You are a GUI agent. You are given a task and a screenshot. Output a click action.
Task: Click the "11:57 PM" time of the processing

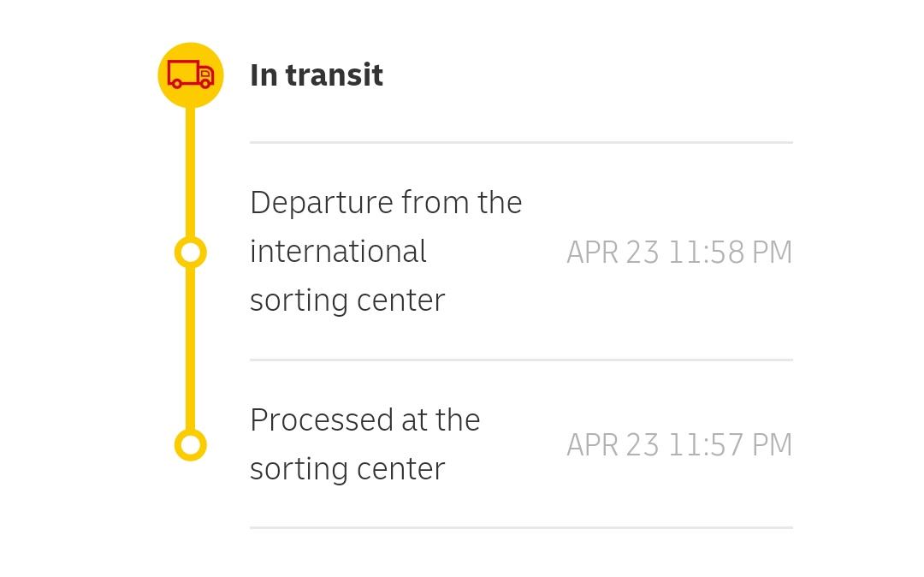(730, 445)
